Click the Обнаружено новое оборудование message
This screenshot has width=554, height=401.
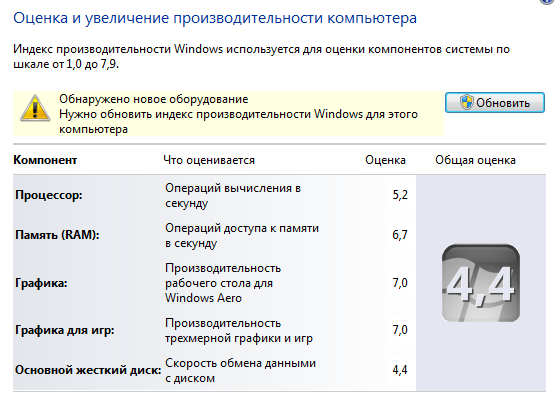[x=154, y=99]
